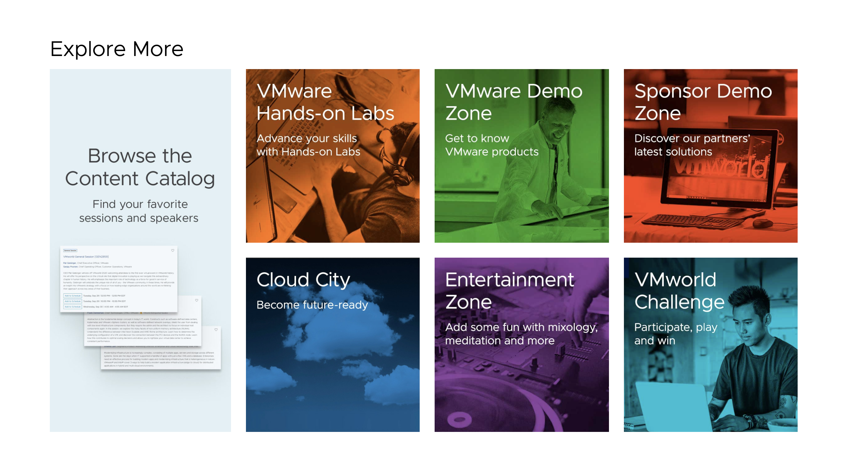The width and height of the screenshot is (868, 468).
Task: Click 'Find your favorite sessions and speakers' text
Action: pyautogui.click(x=139, y=211)
